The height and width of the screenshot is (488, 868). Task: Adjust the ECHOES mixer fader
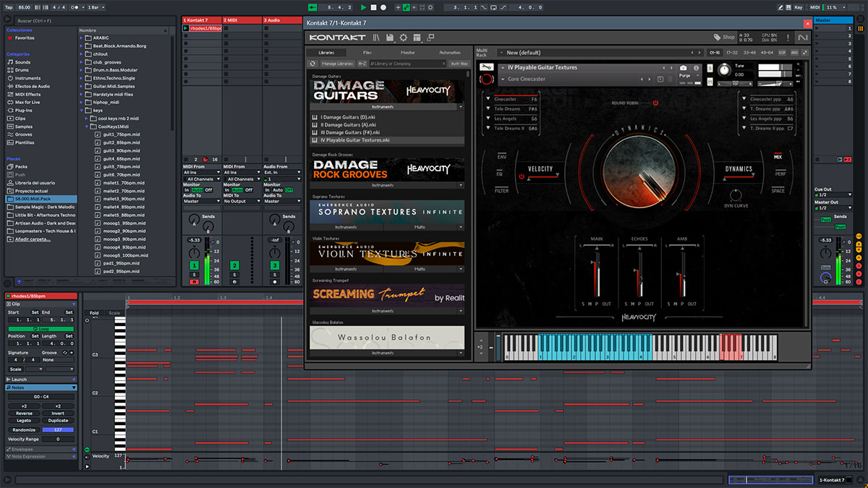coord(639,275)
